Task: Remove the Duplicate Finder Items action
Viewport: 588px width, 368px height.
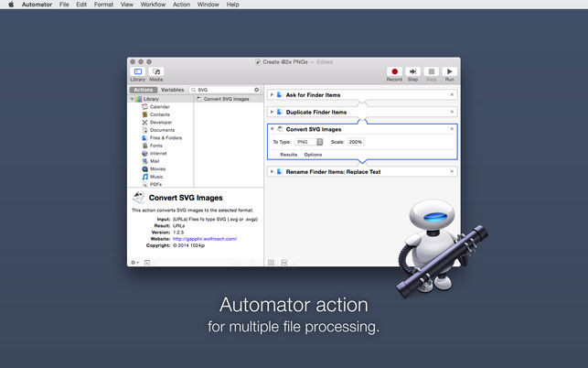Action: pyautogui.click(x=452, y=112)
